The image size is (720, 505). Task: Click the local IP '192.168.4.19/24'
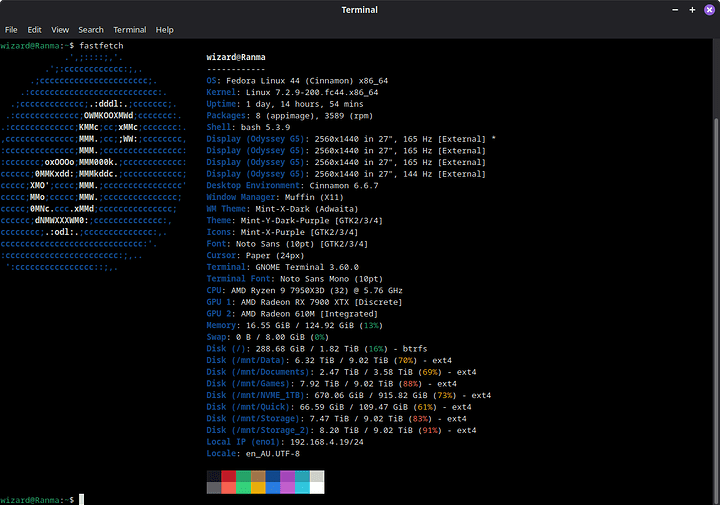pos(326,442)
